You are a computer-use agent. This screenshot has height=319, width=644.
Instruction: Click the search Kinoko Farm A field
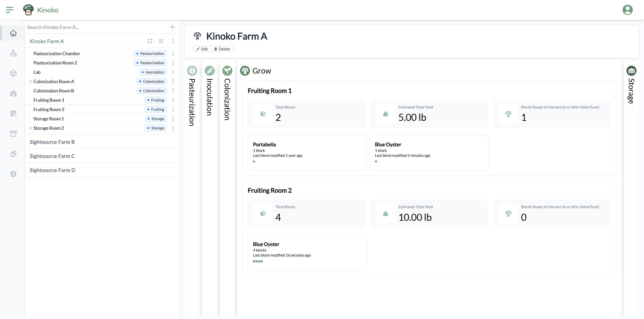96,27
